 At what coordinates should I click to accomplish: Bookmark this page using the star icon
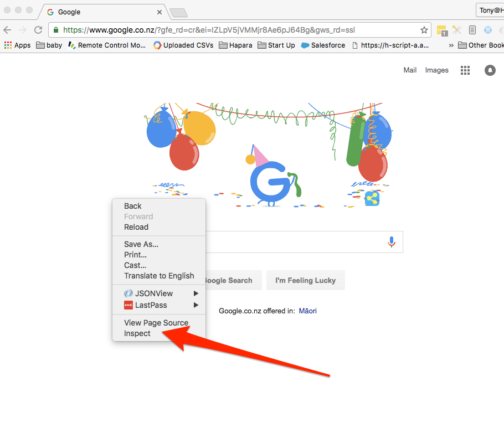pos(424,30)
